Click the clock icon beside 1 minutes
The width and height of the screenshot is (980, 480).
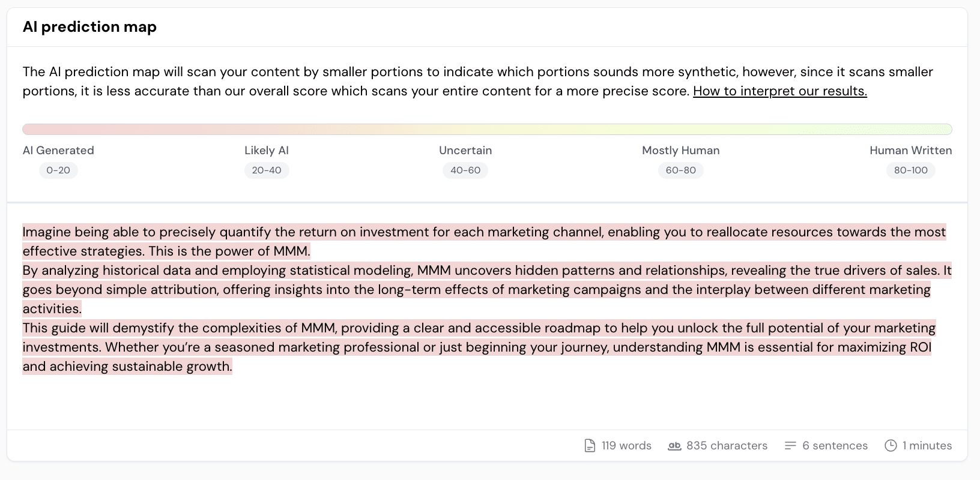coord(891,446)
